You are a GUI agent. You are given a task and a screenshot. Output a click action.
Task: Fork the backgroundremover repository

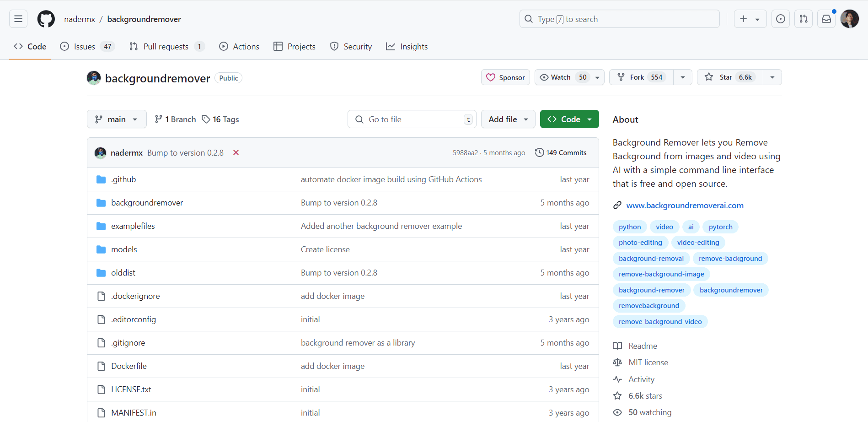642,77
